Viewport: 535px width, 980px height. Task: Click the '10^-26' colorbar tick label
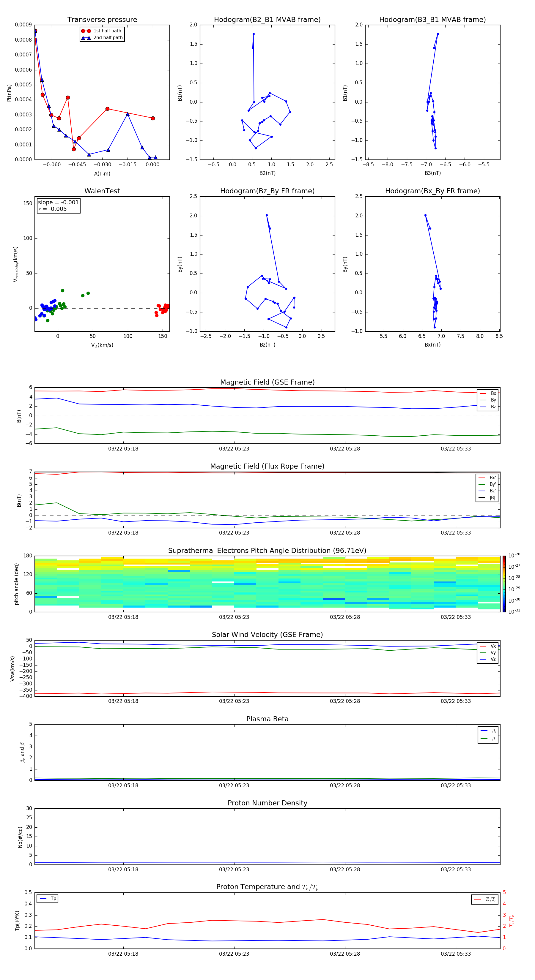pyautogui.click(x=514, y=555)
